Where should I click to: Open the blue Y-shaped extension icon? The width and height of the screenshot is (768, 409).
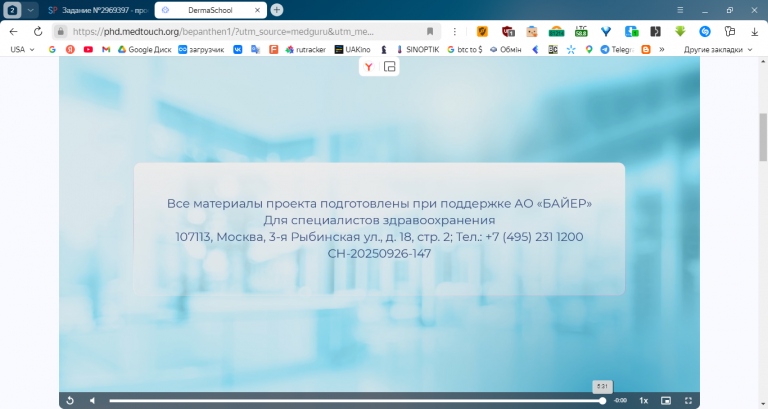tap(606, 31)
